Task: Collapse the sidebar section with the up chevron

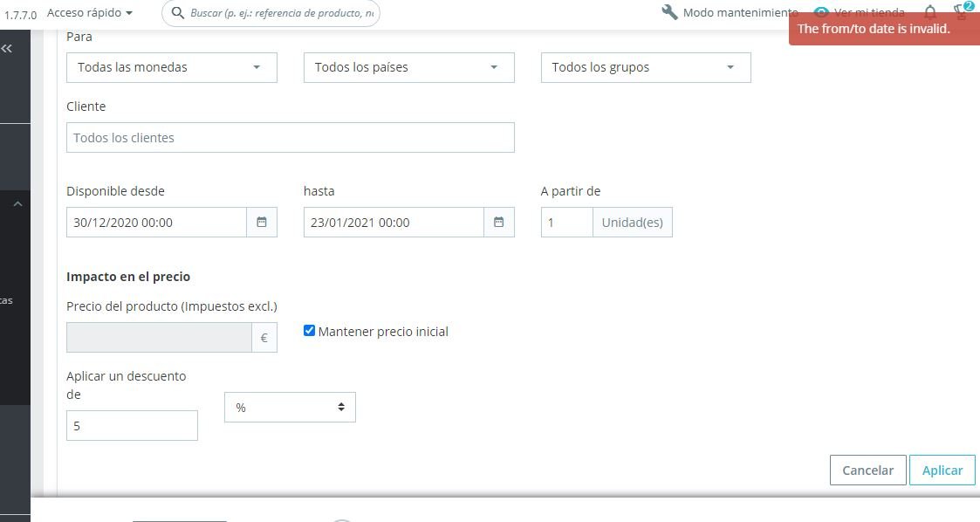Action: [x=17, y=203]
